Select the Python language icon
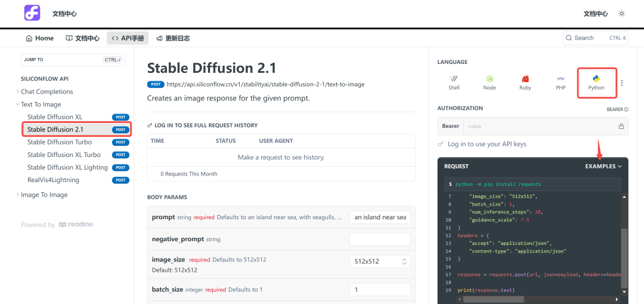 pos(596,82)
